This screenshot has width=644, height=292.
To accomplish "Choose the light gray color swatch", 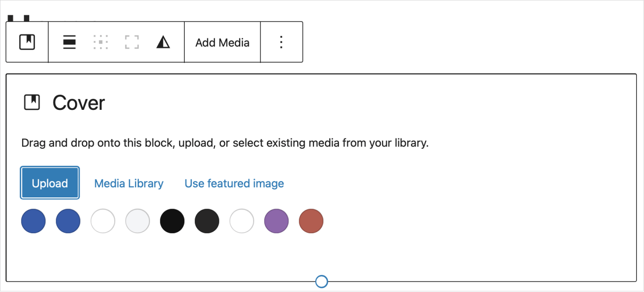I will pos(138,221).
